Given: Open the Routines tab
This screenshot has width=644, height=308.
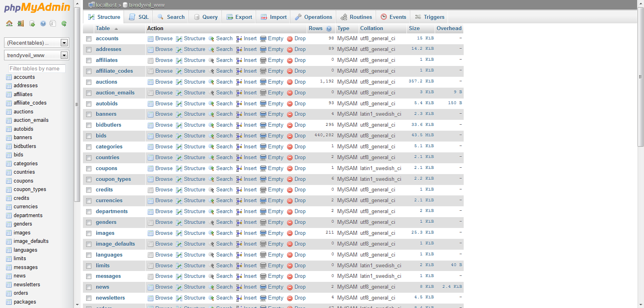Looking at the screenshot, I should pyautogui.click(x=356, y=17).
